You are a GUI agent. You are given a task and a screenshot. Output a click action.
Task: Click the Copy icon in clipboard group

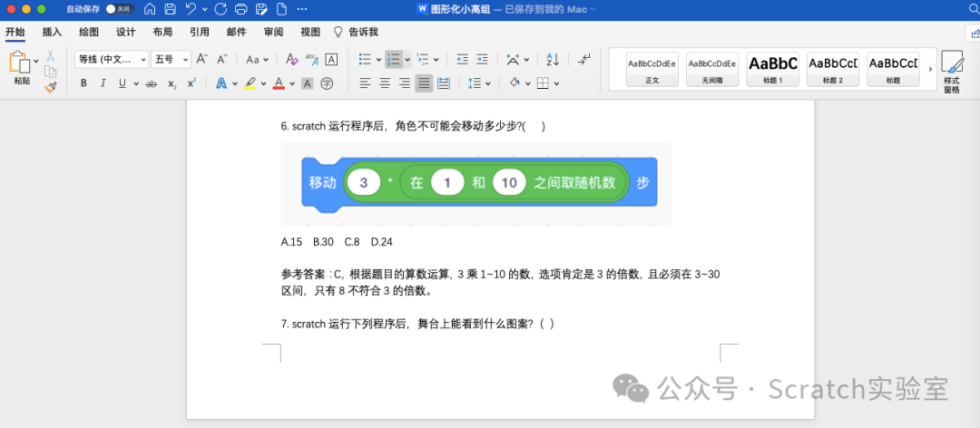pos(50,72)
